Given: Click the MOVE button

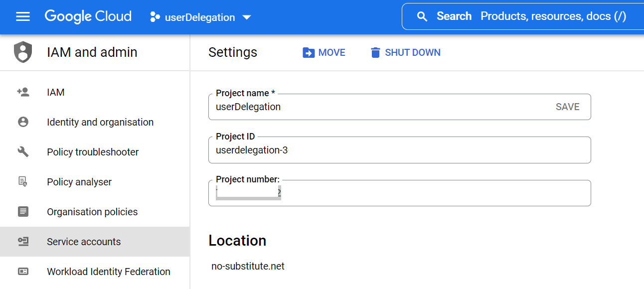Looking at the screenshot, I should pyautogui.click(x=324, y=52).
